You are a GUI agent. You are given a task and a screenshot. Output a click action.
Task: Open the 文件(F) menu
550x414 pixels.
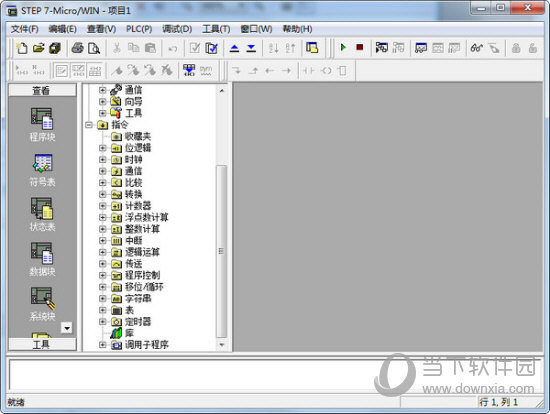point(25,29)
